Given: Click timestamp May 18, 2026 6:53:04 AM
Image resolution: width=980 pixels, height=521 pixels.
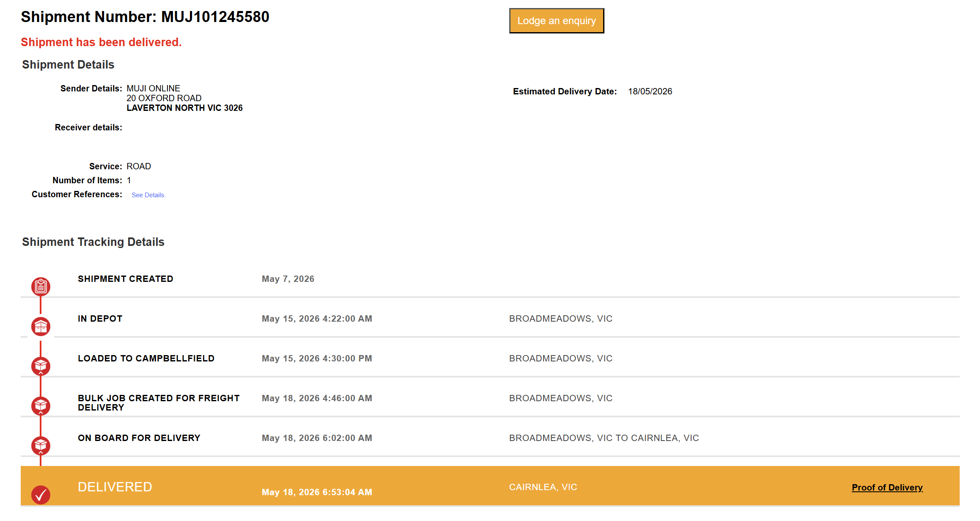Looking at the screenshot, I should 317,492.
